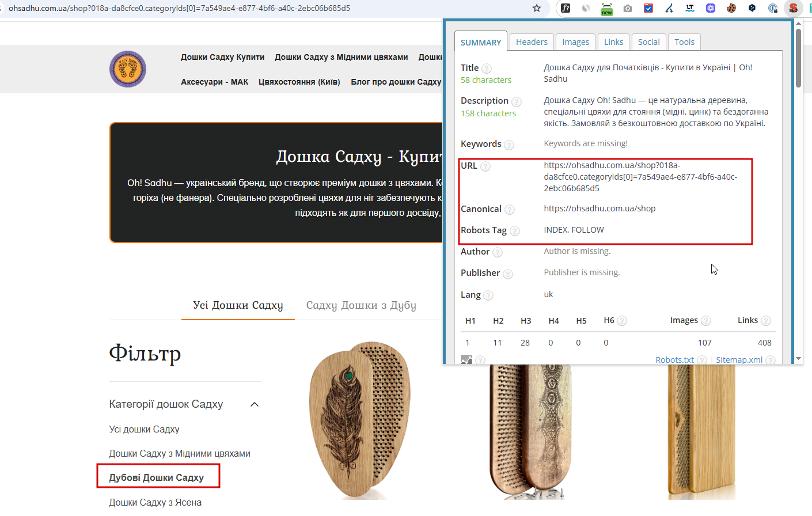
Task: Click the camera screenshot extension icon
Action: 628,8
